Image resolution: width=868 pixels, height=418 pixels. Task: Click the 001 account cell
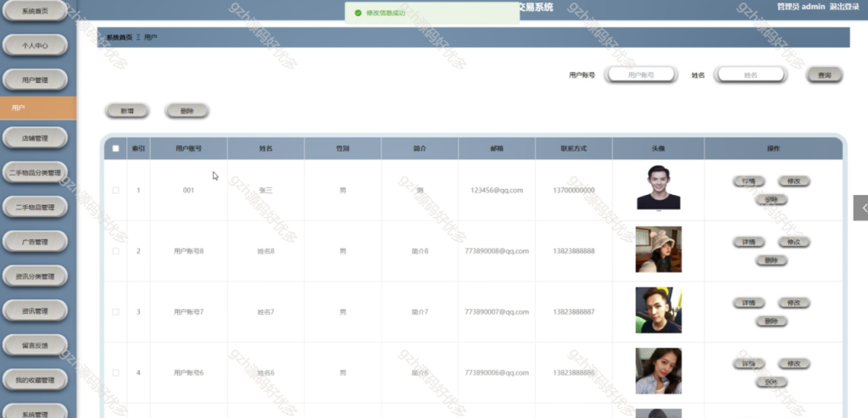(189, 191)
